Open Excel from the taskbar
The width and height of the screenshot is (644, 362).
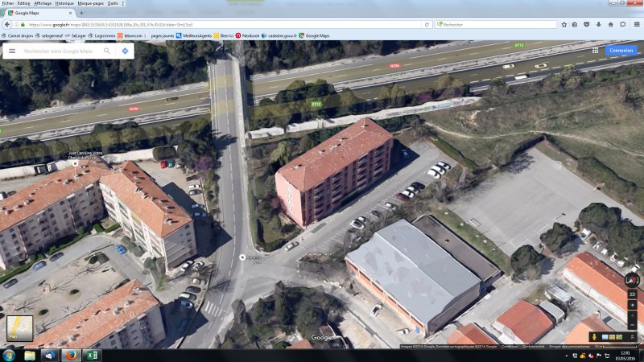pyautogui.click(x=91, y=355)
